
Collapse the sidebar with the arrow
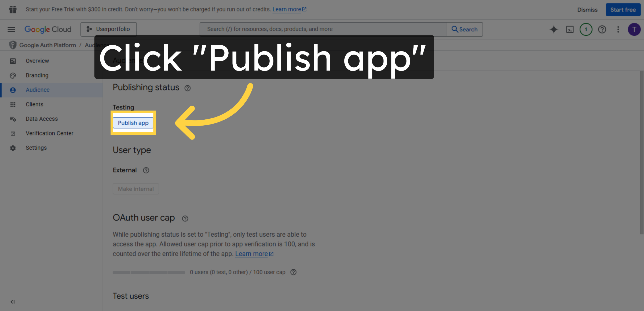coord(12,302)
